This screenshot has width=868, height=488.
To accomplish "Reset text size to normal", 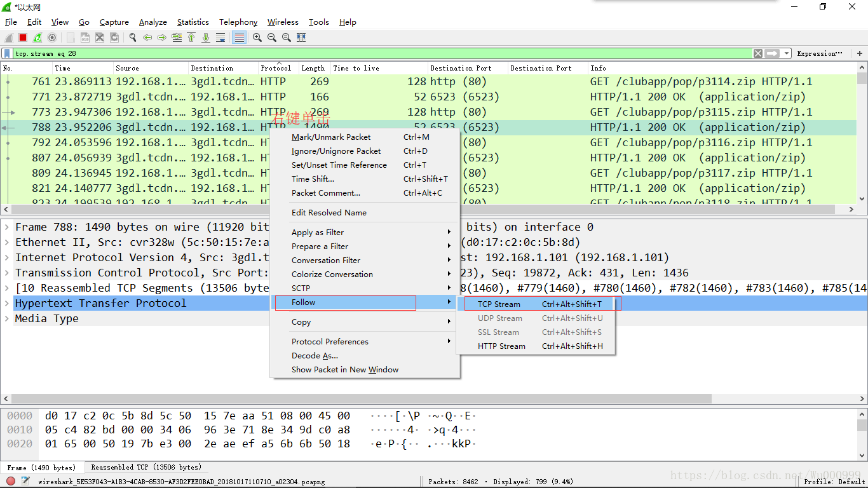I will pyautogui.click(x=287, y=37).
